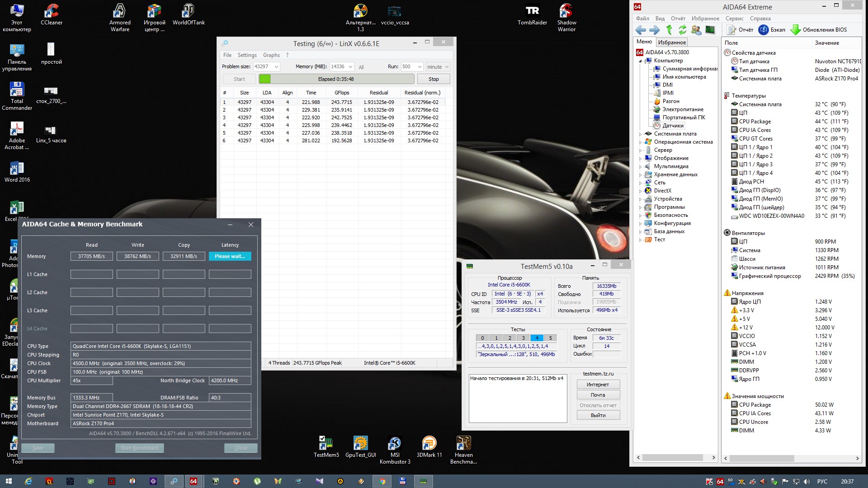The height and width of the screenshot is (488, 868).
Task: Click the green refresh icon in AIDA64
Action: 683,30
